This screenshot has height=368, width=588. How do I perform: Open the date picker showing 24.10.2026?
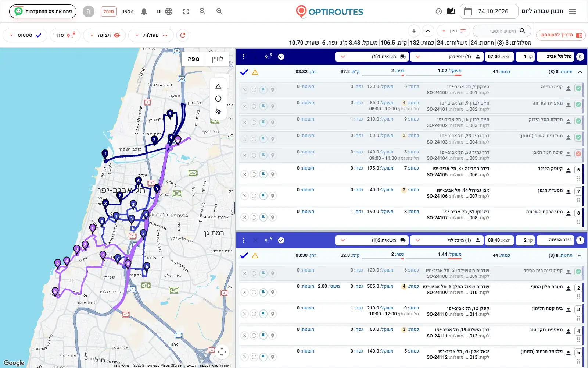click(x=489, y=11)
